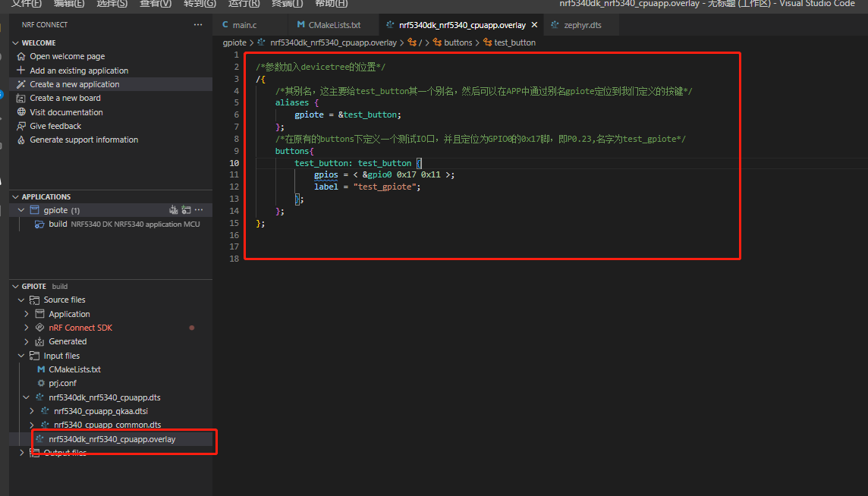Open the 查看(V) menu
The height and width of the screenshot is (496, 868).
coord(155,3)
